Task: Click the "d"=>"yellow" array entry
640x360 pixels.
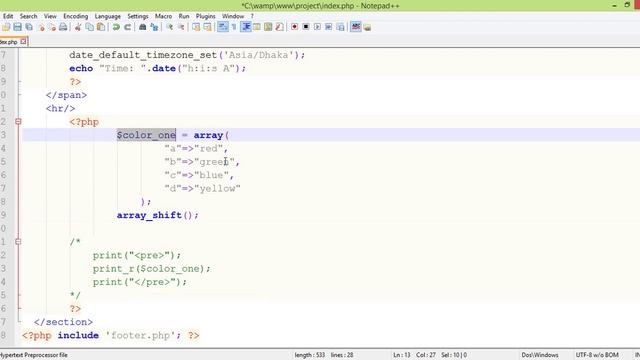Action: tap(202, 189)
